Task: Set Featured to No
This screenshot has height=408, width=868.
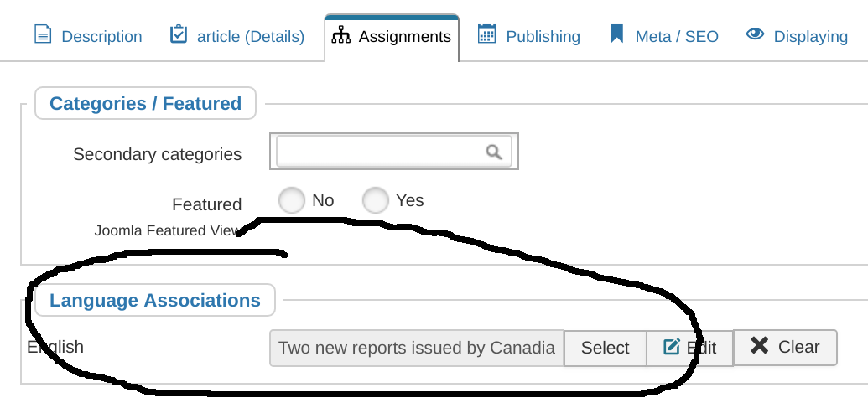Action: point(292,200)
